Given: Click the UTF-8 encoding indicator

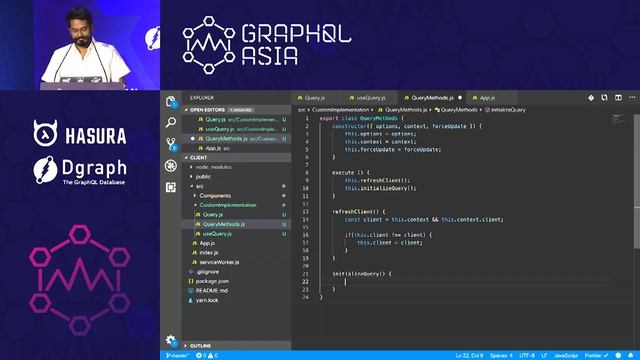Looking at the screenshot, I should click(527, 356).
